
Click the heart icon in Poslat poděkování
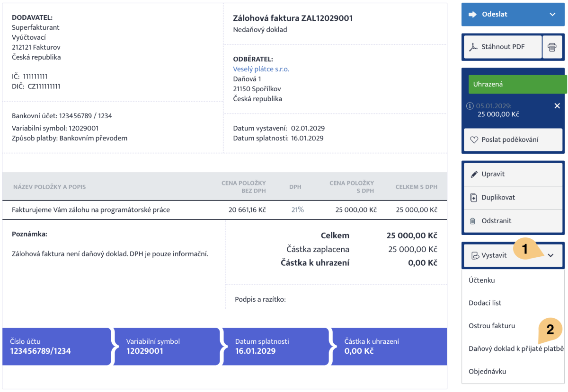coord(474,140)
